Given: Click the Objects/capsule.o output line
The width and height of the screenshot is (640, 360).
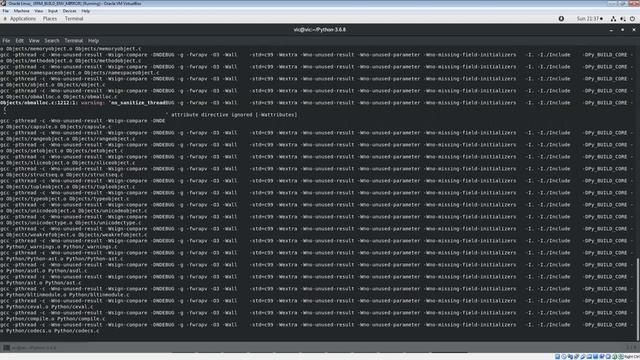Looking at the screenshot, I should click(56, 127).
